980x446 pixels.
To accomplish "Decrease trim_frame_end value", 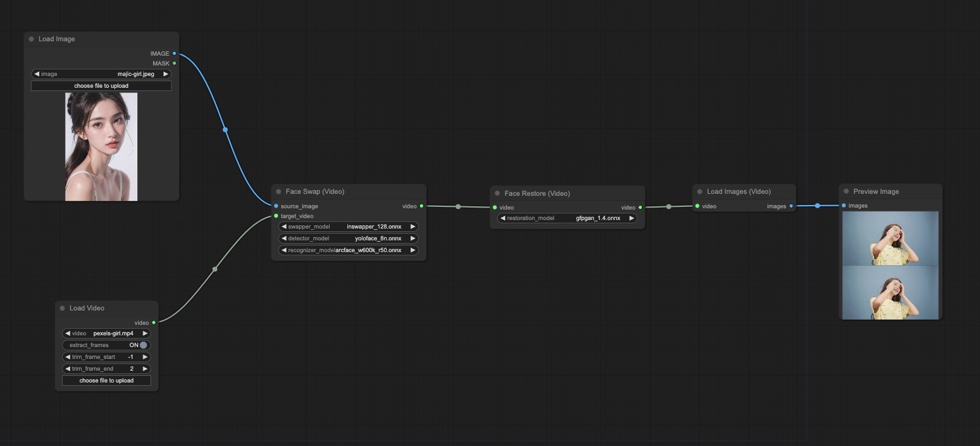I will click(68, 369).
